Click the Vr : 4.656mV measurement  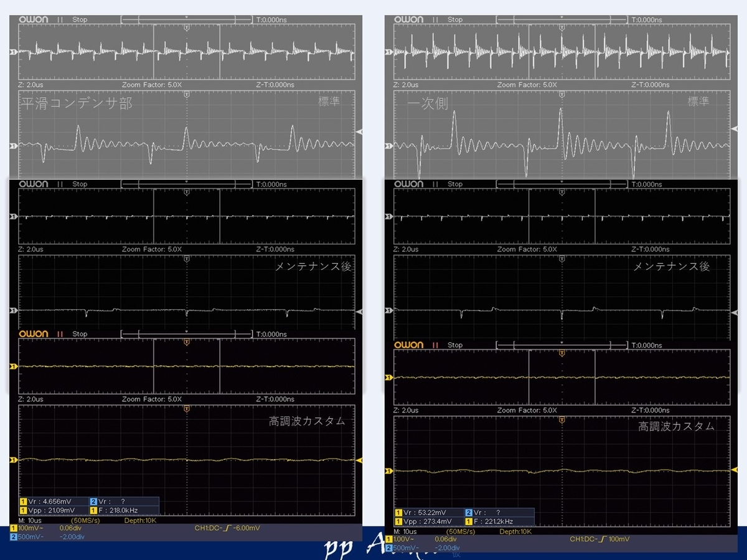(50, 501)
